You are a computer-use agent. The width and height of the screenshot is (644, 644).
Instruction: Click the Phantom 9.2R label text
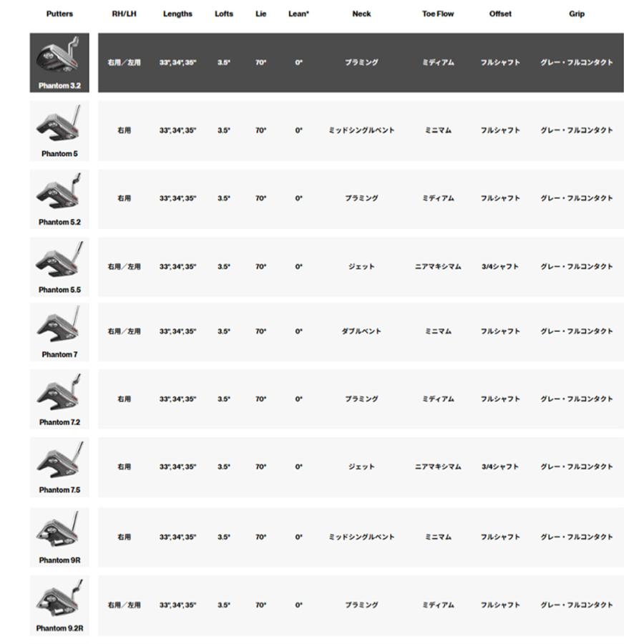tap(59, 628)
